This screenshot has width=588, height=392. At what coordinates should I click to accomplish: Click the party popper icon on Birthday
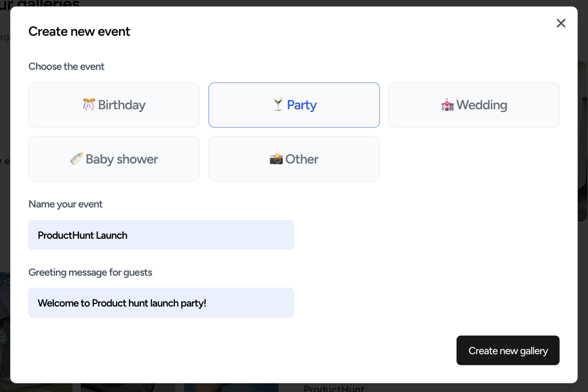click(x=88, y=105)
